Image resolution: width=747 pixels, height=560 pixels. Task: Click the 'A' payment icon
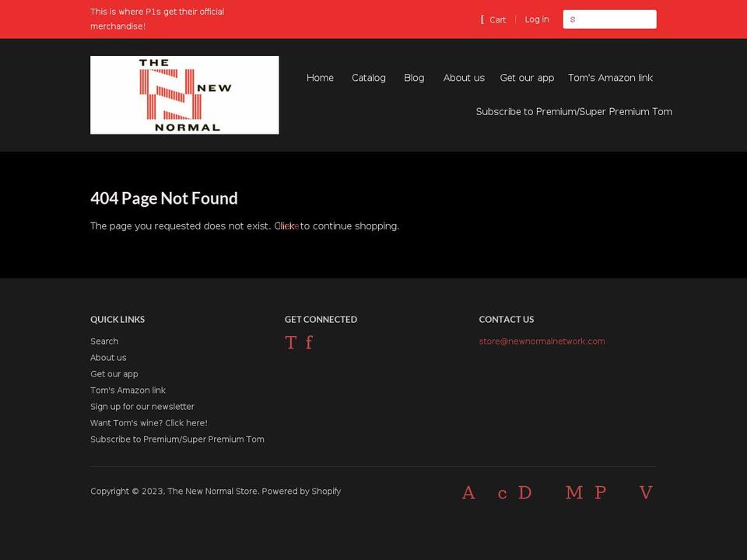click(x=468, y=493)
